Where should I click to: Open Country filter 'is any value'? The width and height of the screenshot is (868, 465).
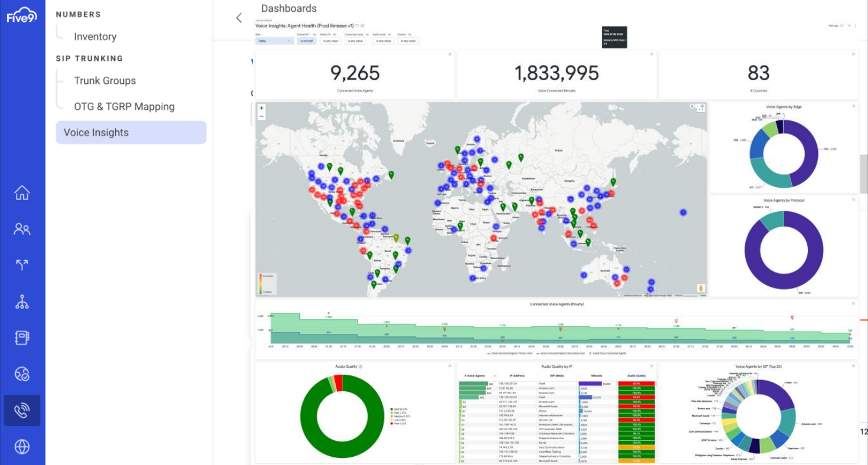pyautogui.click(x=408, y=41)
